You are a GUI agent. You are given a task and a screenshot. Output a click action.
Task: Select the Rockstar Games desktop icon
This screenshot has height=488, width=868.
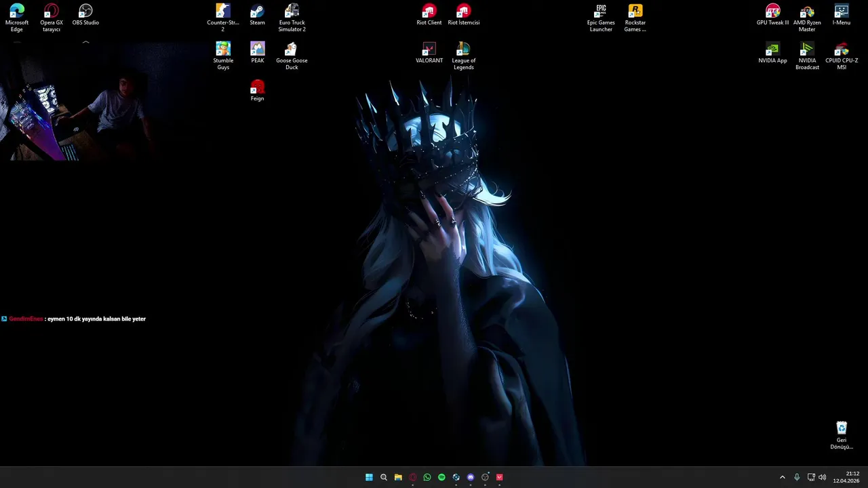635,18
